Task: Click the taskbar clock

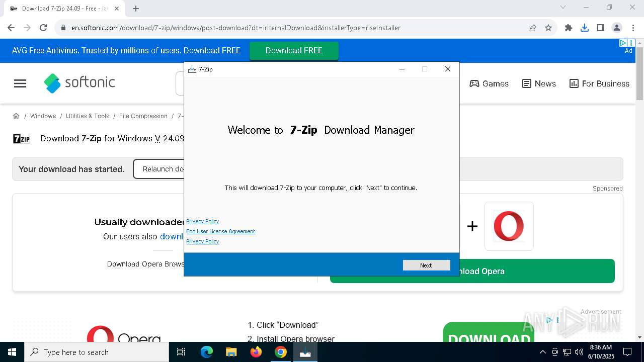Action: tap(601, 352)
